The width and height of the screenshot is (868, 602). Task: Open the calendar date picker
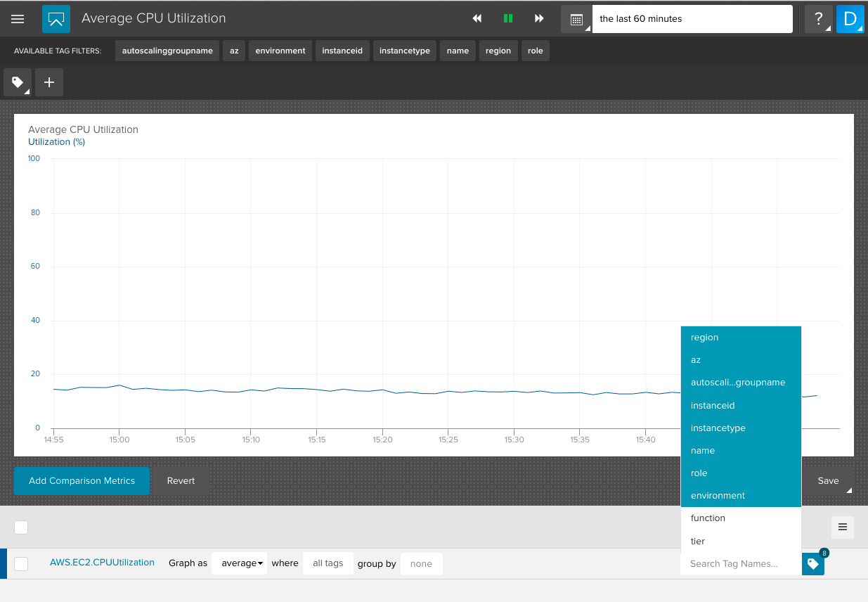click(x=576, y=19)
